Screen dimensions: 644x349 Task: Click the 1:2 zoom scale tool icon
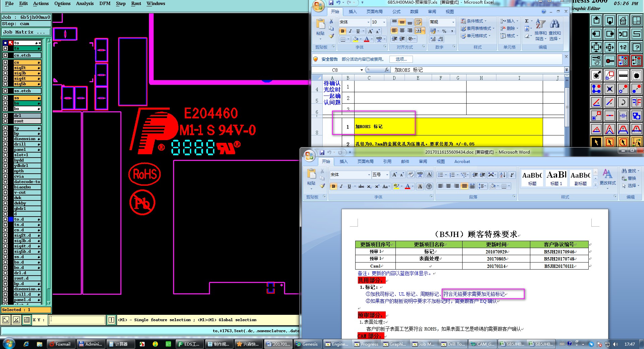(623, 47)
